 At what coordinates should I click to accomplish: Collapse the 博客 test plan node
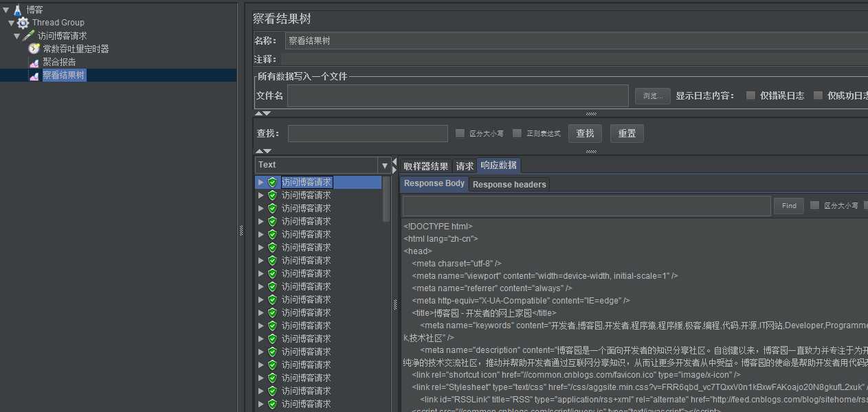(x=5, y=10)
